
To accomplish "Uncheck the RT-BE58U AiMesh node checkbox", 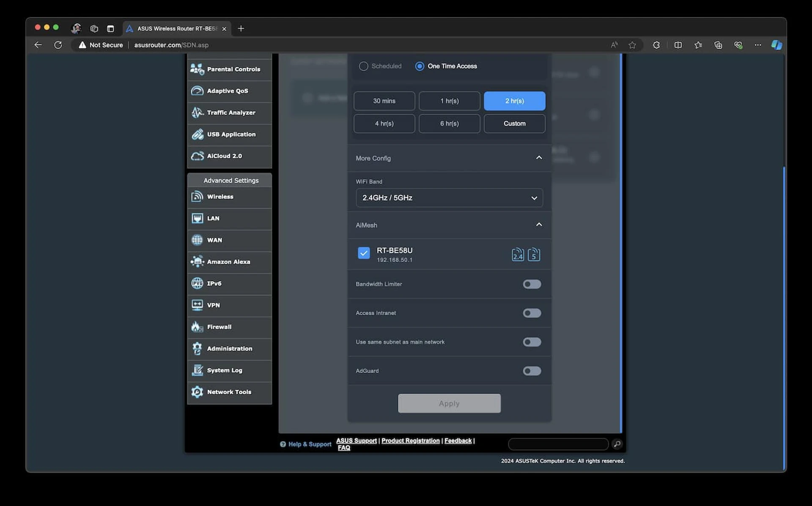I will point(364,253).
